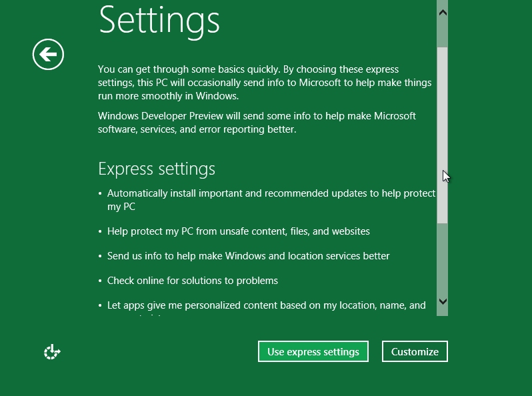This screenshot has height=396, width=532.
Task: Select 'Check online for solutions to problems' item
Action: pyautogui.click(x=193, y=281)
